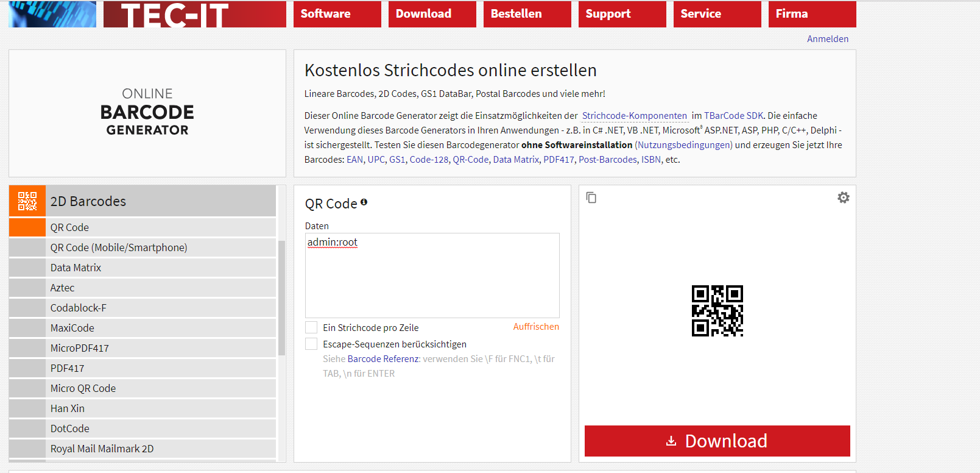Enable Ein Strichcode pro Zeile checkbox

pos(311,327)
